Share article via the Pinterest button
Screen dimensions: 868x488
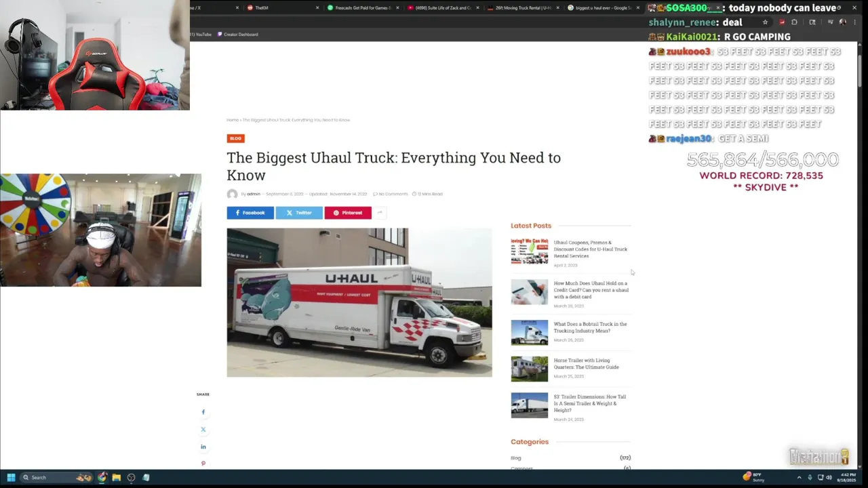[x=348, y=213]
